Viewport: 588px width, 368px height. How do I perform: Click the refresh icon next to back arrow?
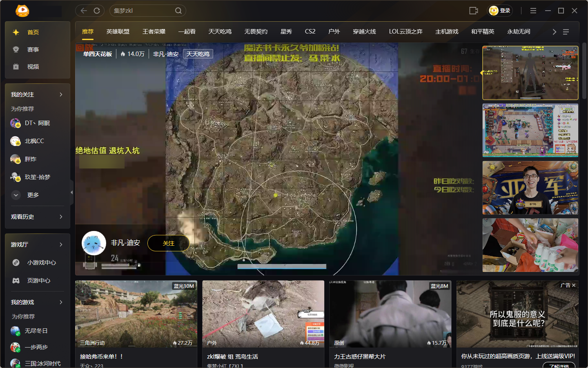coord(97,11)
